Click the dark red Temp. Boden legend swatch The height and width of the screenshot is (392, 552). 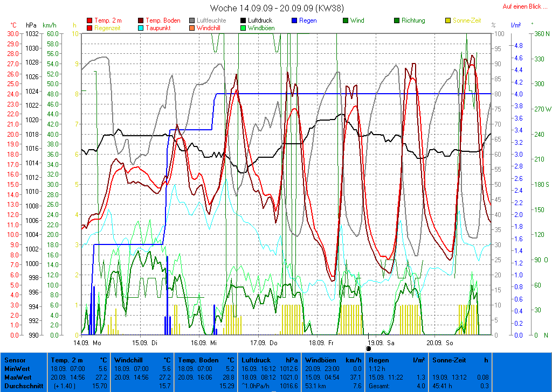pos(141,20)
